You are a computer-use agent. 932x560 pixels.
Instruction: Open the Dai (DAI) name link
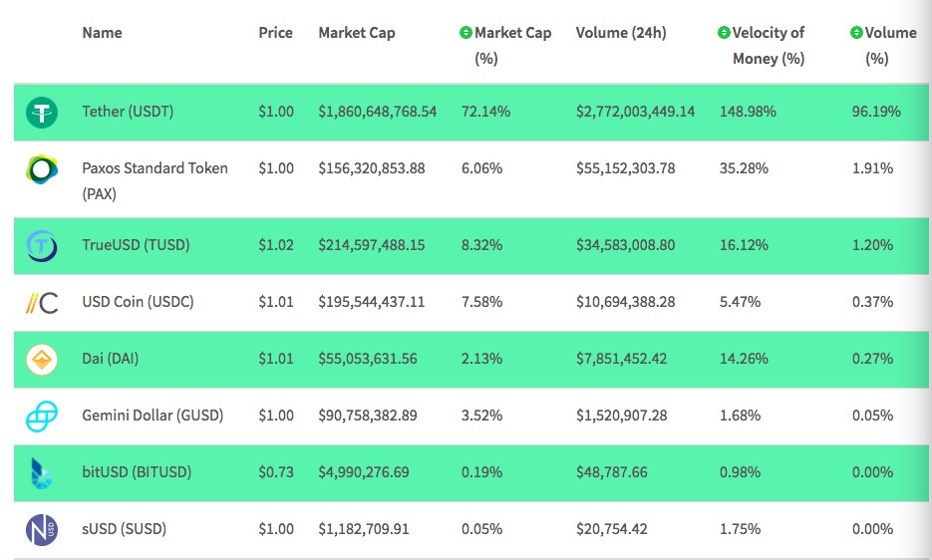pos(111,359)
